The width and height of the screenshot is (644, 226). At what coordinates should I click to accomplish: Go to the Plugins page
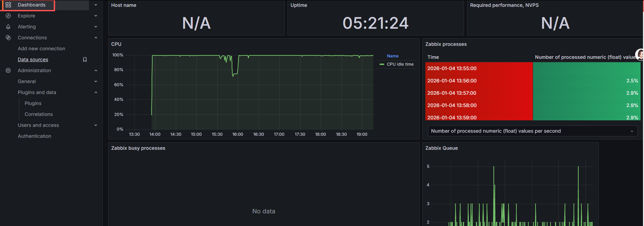pos(33,103)
